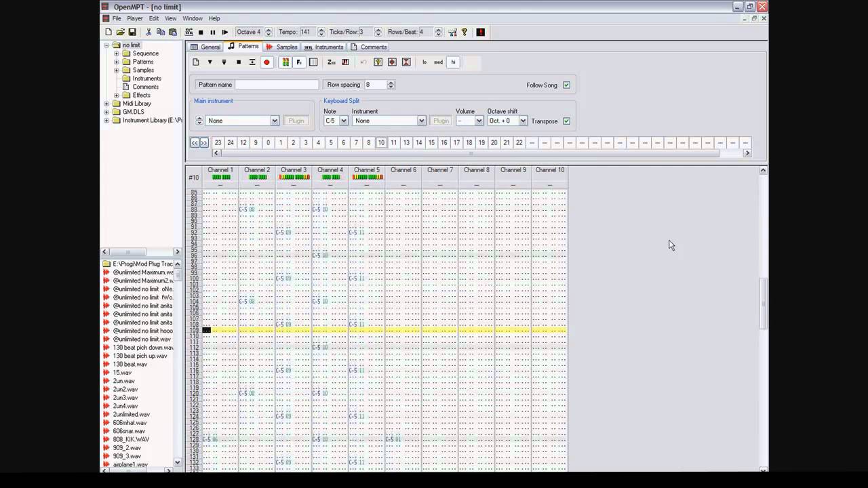Open the chord editor piano icon

pyautogui.click(x=345, y=62)
